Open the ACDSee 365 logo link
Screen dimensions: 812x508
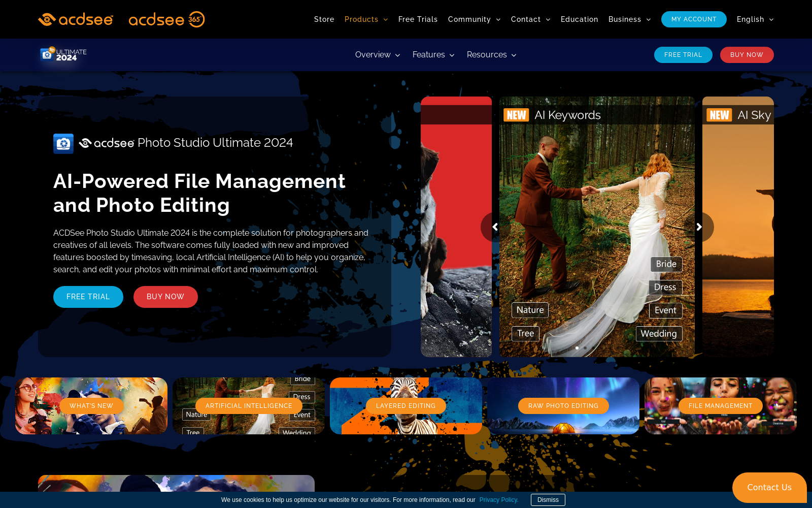tap(166, 19)
